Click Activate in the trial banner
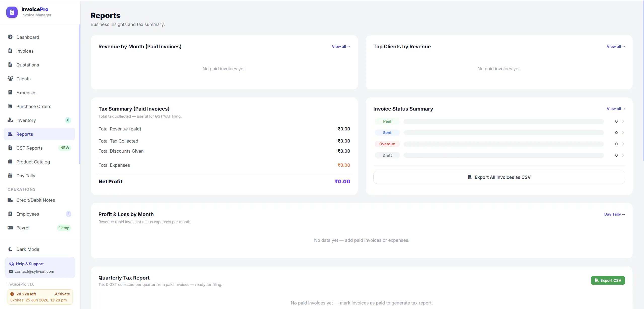 click(x=62, y=294)
